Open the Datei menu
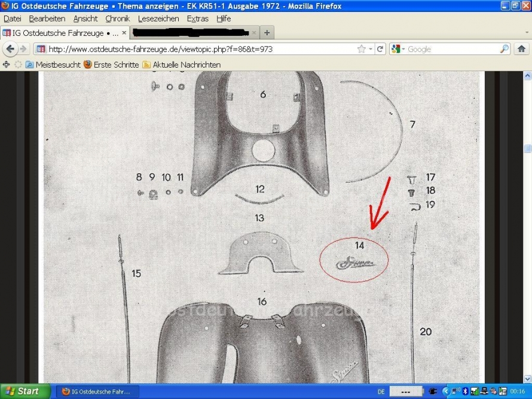The image size is (532, 399). pyautogui.click(x=13, y=19)
